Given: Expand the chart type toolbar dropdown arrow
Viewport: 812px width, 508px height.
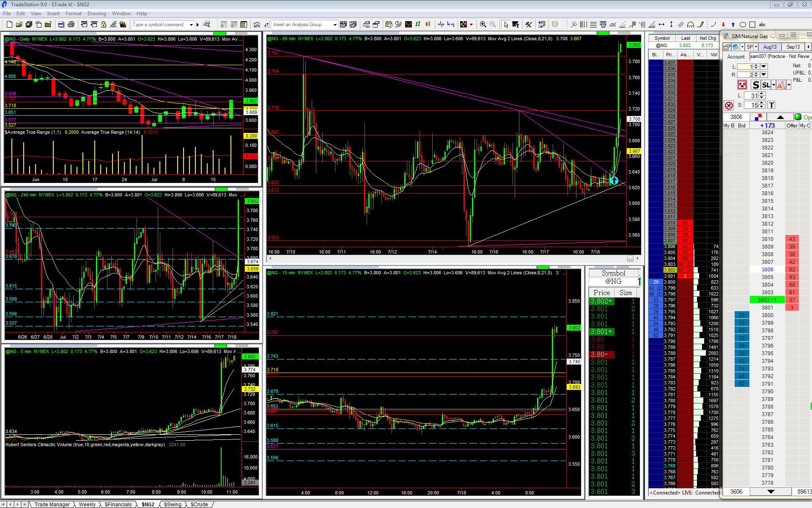Looking at the screenshot, I should (x=471, y=25).
